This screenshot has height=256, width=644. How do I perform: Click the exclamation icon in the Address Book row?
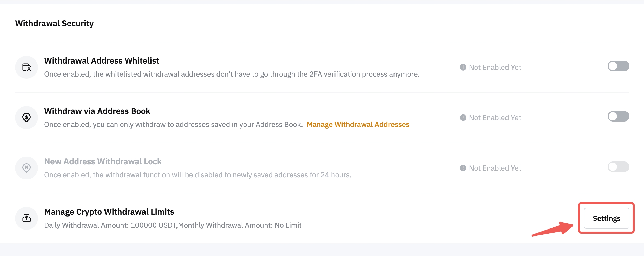463,118
